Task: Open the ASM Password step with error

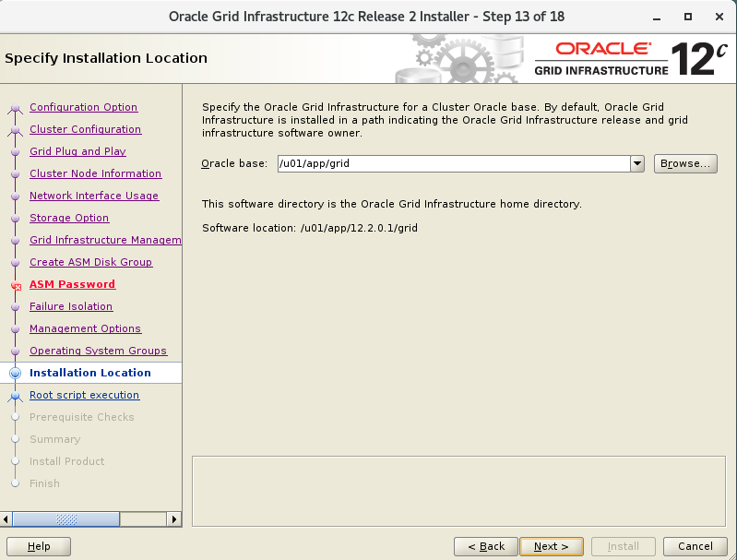Action: [x=72, y=284]
